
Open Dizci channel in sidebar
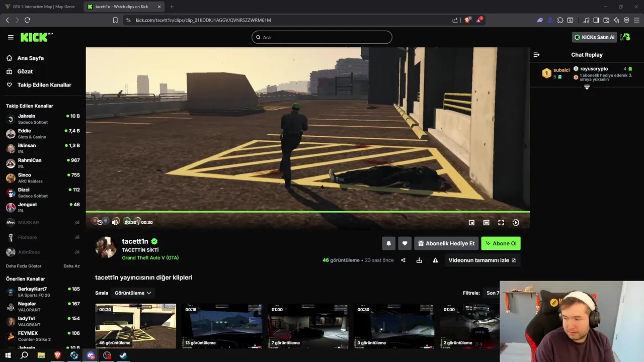click(x=43, y=193)
